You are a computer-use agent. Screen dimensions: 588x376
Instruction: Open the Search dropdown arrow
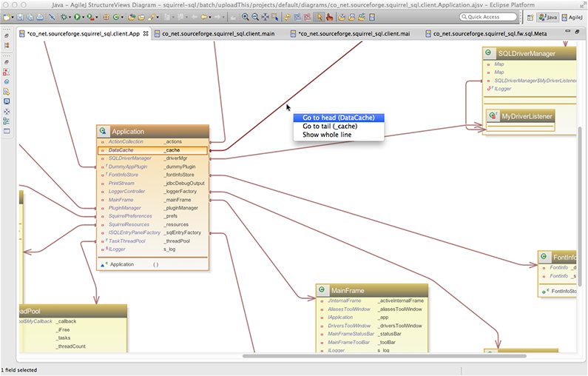pyautogui.click(x=157, y=17)
